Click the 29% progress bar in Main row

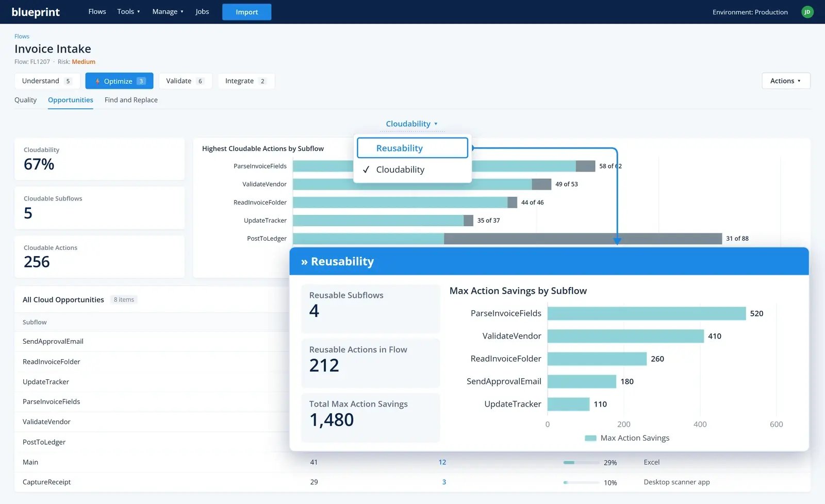coord(582,463)
